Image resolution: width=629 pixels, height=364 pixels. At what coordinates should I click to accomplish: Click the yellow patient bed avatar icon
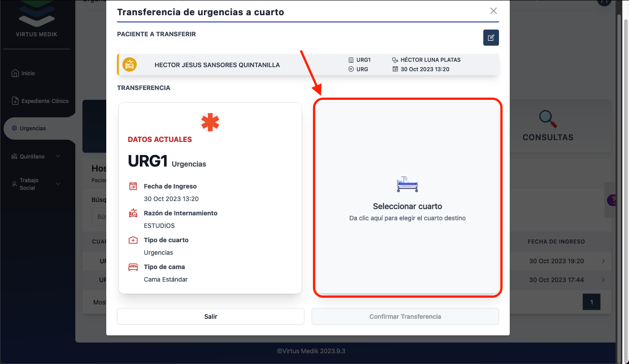click(130, 64)
